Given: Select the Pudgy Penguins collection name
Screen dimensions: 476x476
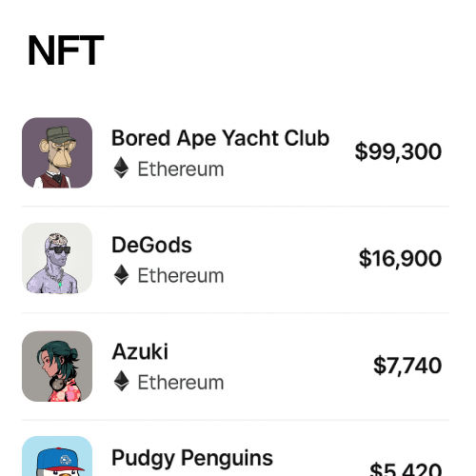Looking at the screenshot, I should [x=192, y=459].
